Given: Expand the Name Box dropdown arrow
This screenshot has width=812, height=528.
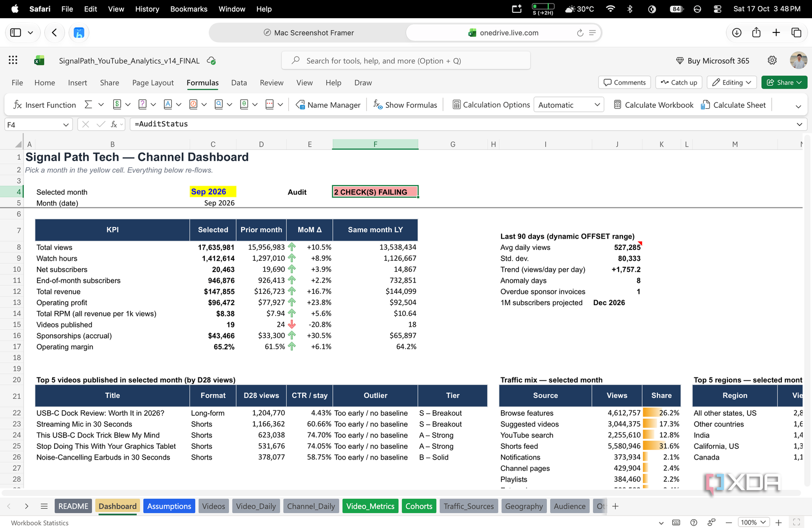Looking at the screenshot, I should pyautogui.click(x=66, y=125).
